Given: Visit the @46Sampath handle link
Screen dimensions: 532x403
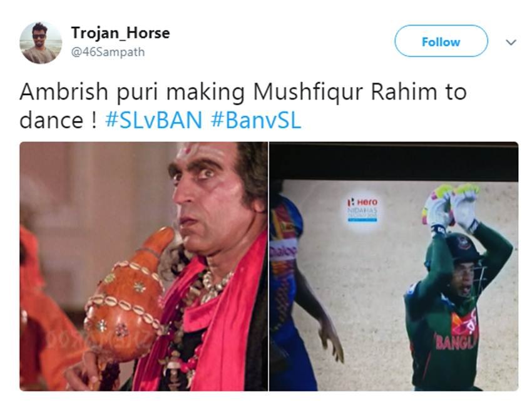Looking at the screenshot, I should 108,52.
